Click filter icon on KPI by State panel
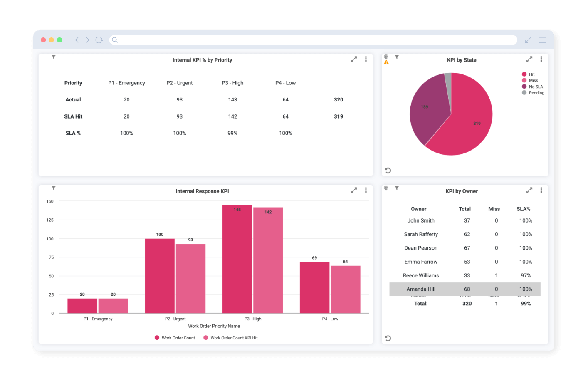Image resolution: width=588 pixels, height=381 pixels. (397, 57)
